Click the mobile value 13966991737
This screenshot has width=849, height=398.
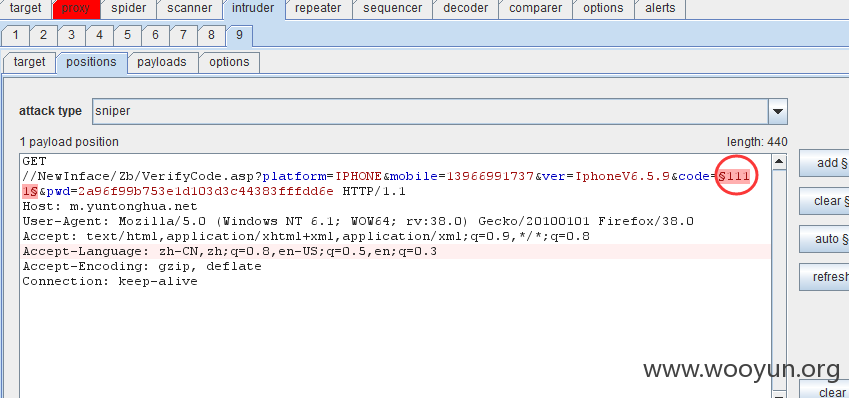(491, 176)
